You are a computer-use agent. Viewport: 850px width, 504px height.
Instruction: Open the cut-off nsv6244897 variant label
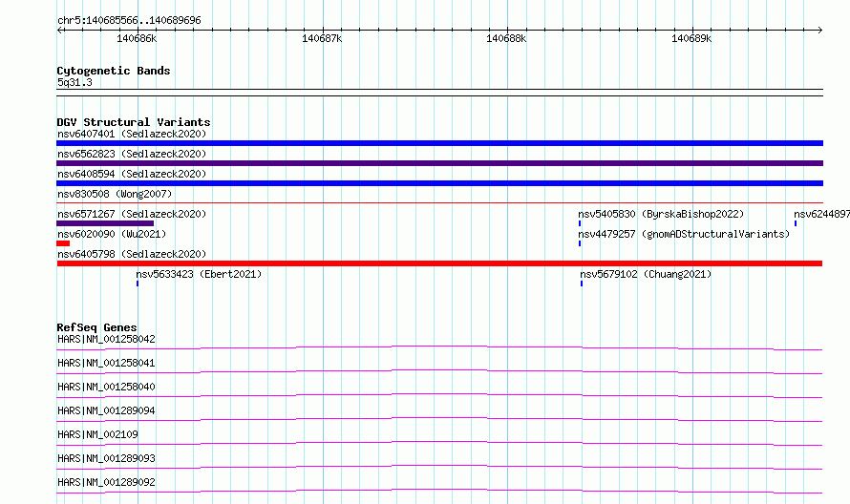821,214
